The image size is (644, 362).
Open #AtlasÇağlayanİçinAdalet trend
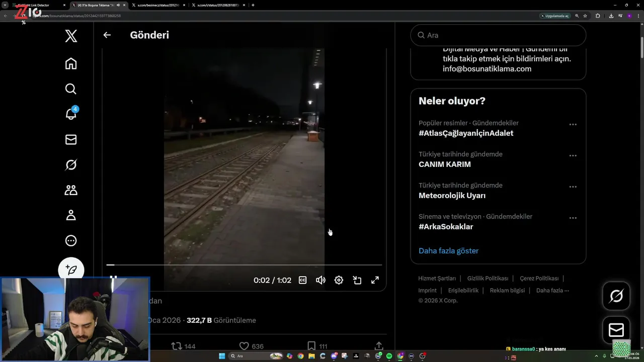click(x=466, y=133)
